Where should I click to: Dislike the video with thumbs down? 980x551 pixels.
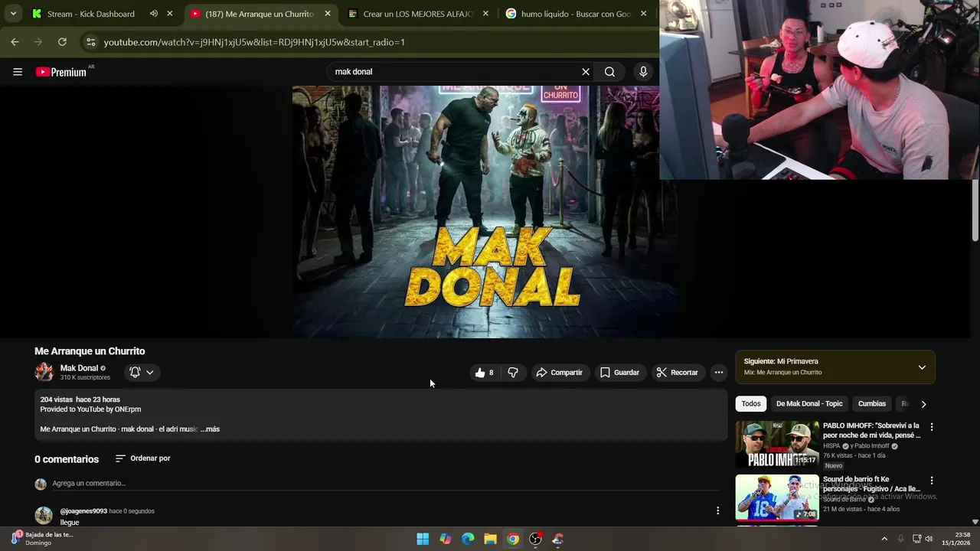[x=513, y=373]
